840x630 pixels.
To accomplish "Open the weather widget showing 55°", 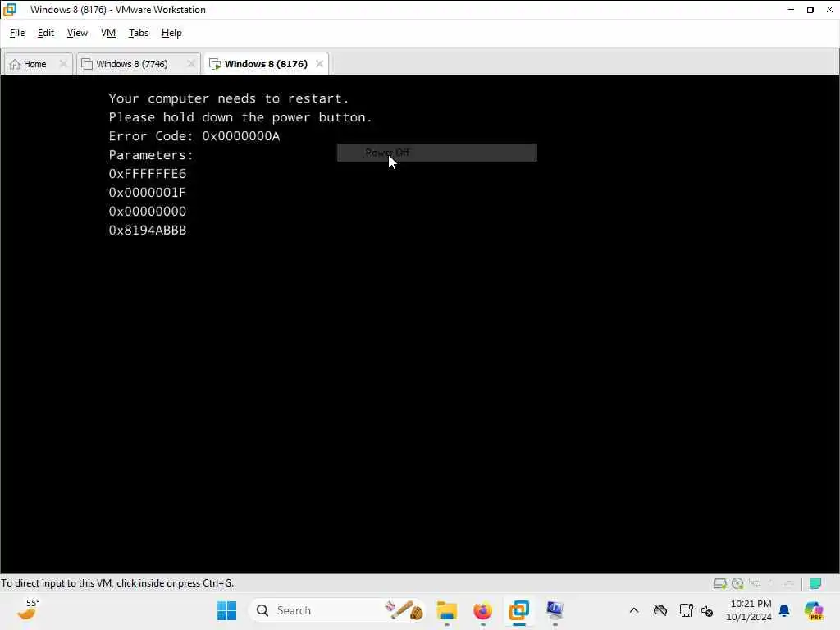I will [28, 610].
